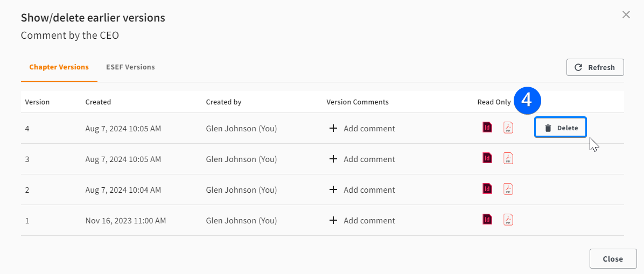This screenshot has height=274, width=644.
Task: Add comment to version 2
Action: click(362, 190)
